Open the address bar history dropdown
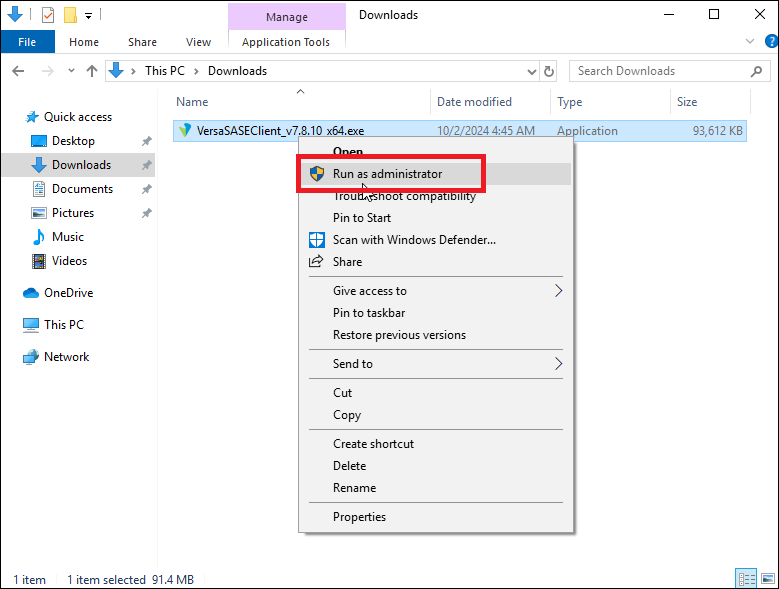This screenshot has height=589, width=779. 531,71
